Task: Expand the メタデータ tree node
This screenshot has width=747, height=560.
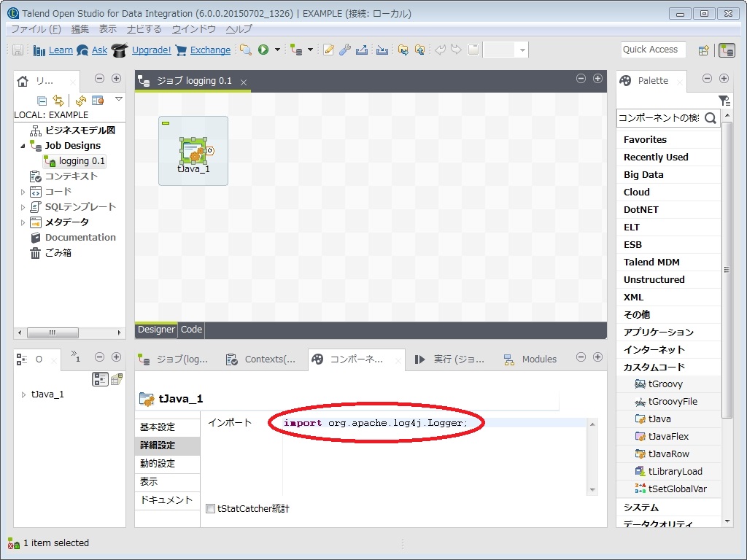Action: (23, 222)
